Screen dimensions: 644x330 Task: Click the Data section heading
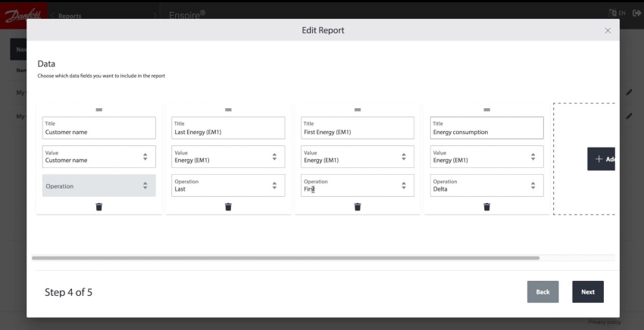[46, 64]
